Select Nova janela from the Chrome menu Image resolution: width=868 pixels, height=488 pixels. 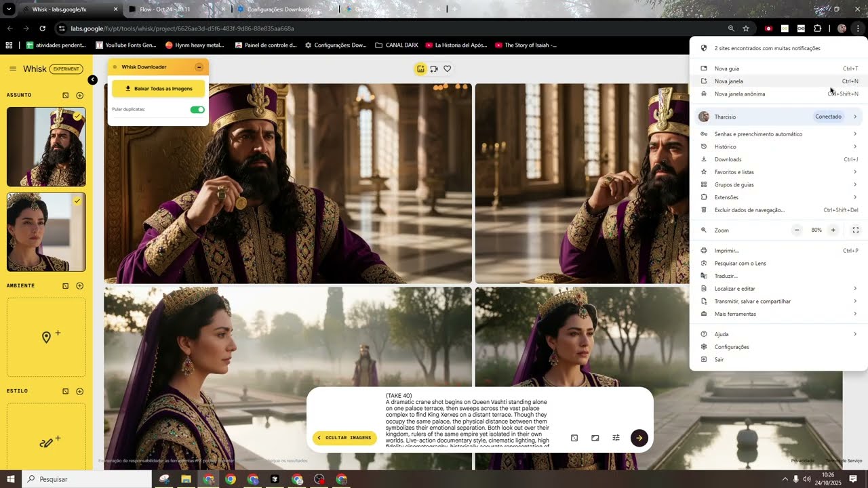coord(778,81)
